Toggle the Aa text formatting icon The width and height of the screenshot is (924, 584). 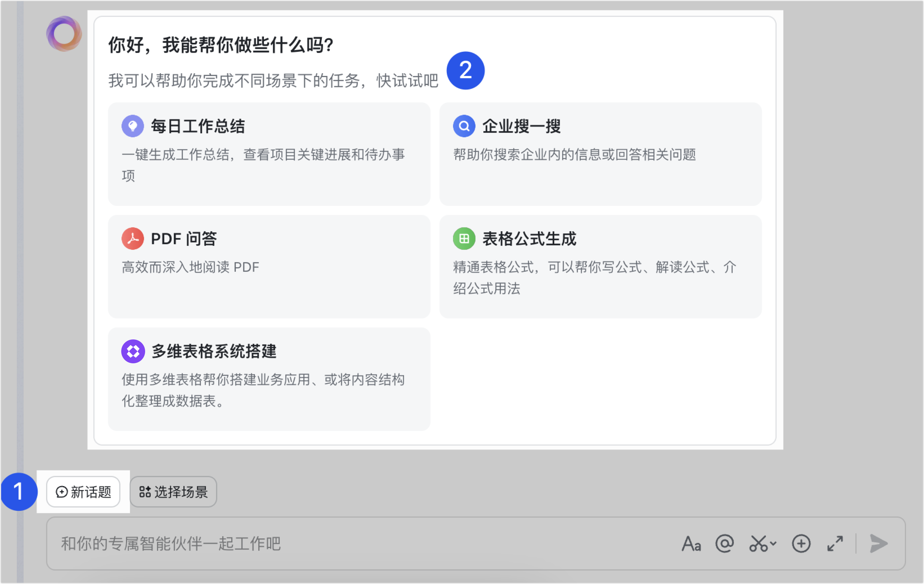point(691,543)
